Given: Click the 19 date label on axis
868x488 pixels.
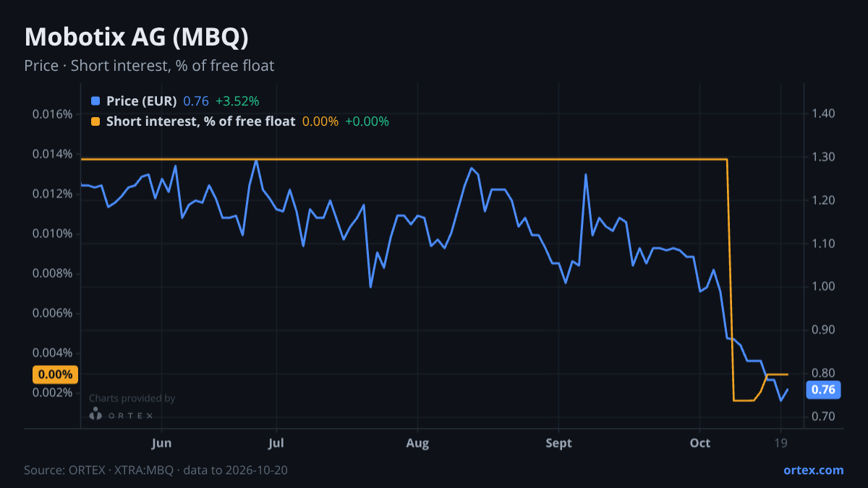Looking at the screenshot, I should coord(781,443).
